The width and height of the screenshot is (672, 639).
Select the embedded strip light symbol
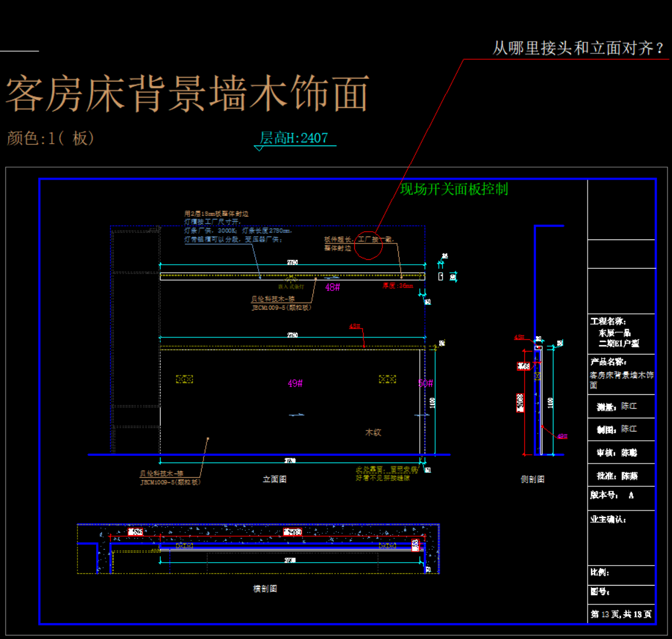tap(290, 279)
